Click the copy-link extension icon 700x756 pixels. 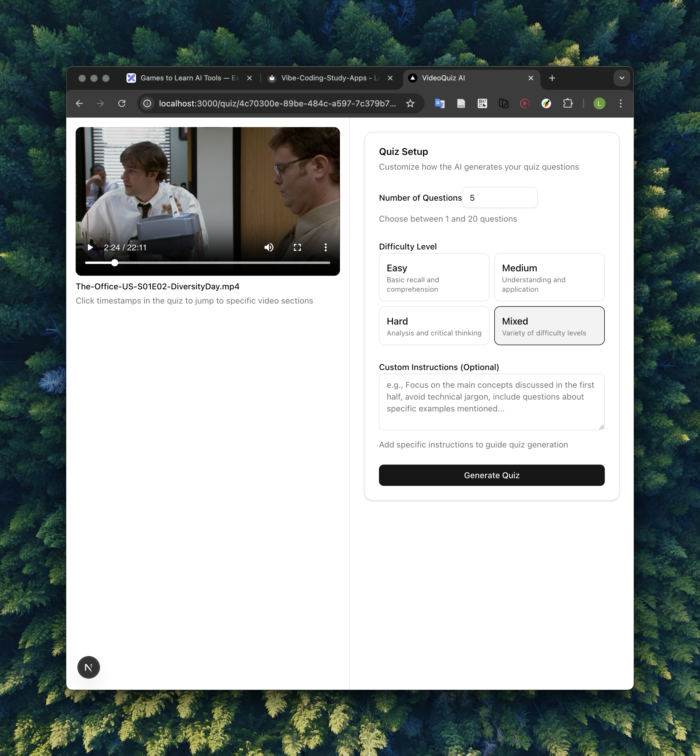point(504,103)
